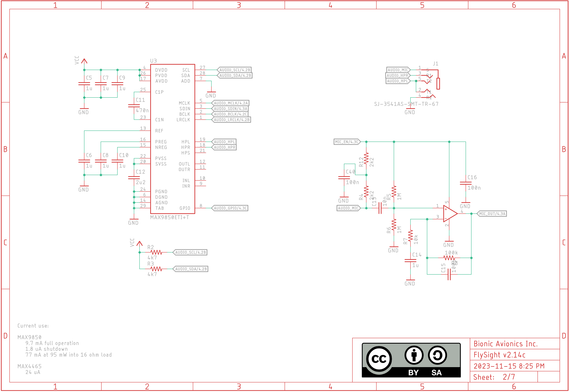Click the ShareAlike SA circular arrow icon

(x=437, y=355)
